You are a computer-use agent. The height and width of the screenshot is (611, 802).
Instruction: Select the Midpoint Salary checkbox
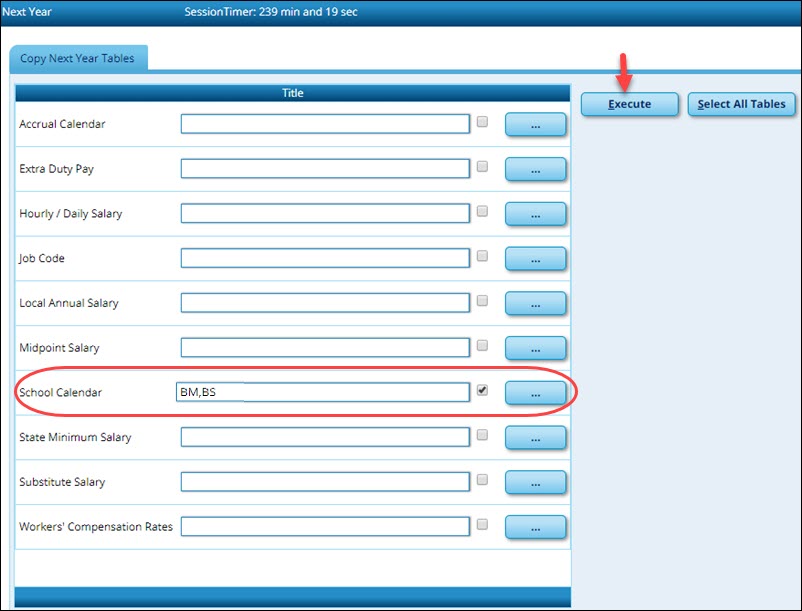(483, 346)
